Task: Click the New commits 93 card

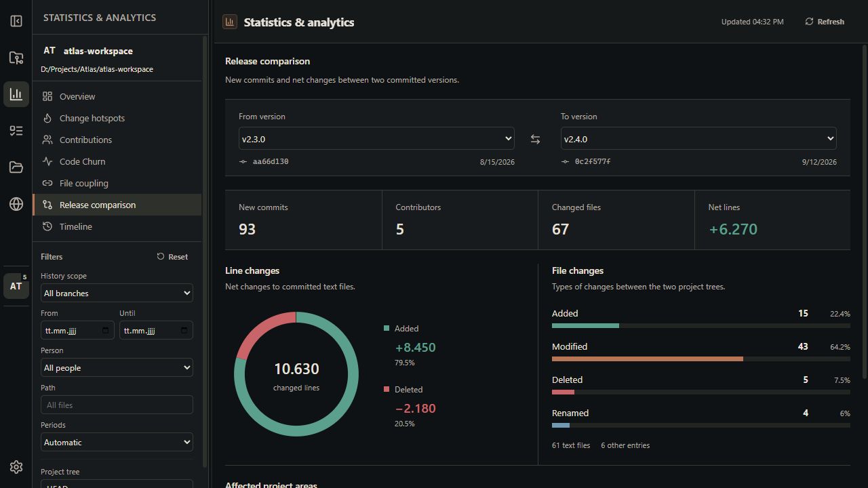Action: pos(304,220)
